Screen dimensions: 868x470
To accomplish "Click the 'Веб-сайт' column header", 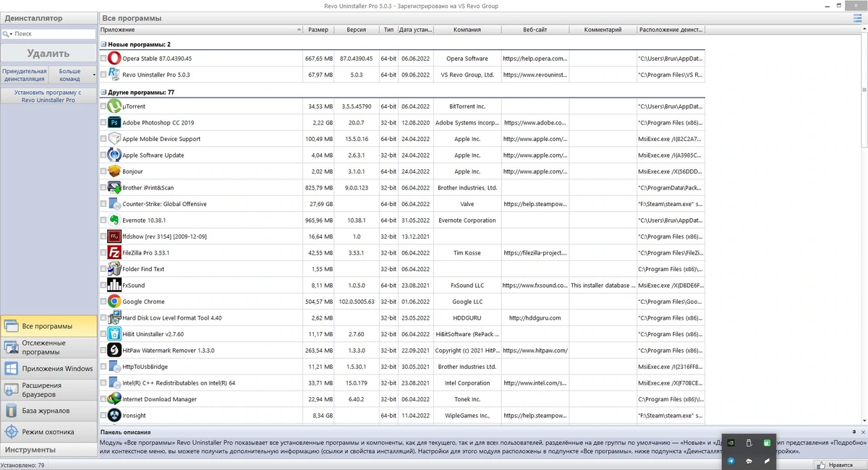I will coord(535,30).
